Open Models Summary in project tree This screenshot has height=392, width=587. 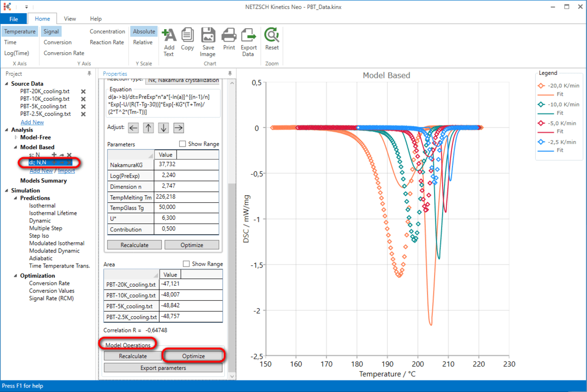(44, 181)
